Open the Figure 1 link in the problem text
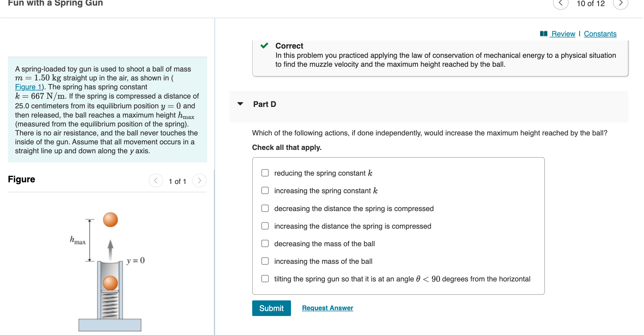 28,87
